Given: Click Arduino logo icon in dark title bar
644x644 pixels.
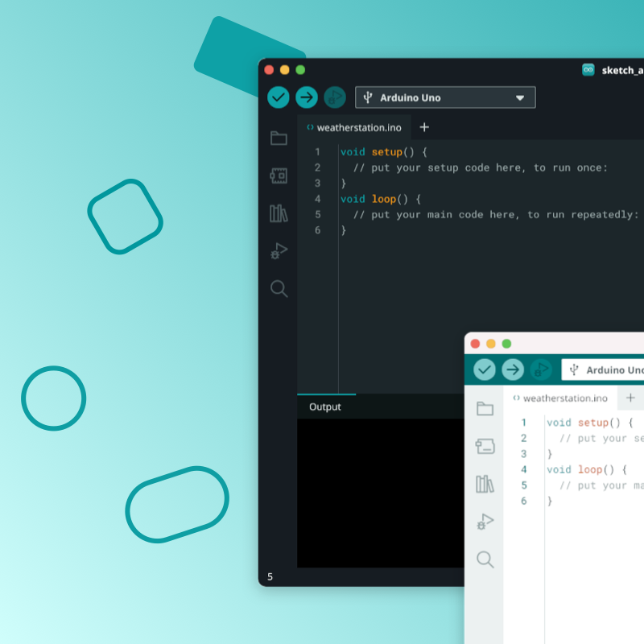Looking at the screenshot, I should coord(588,70).
